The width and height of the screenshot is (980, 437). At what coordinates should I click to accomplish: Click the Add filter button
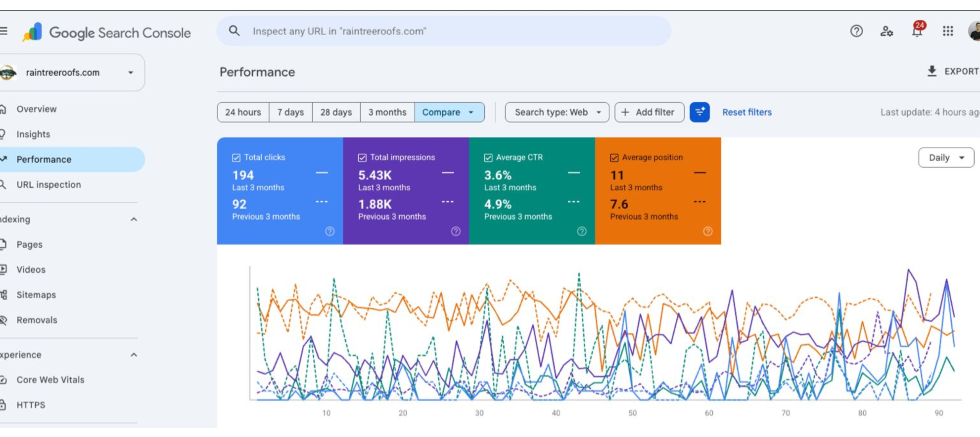[x=649, y=112]
